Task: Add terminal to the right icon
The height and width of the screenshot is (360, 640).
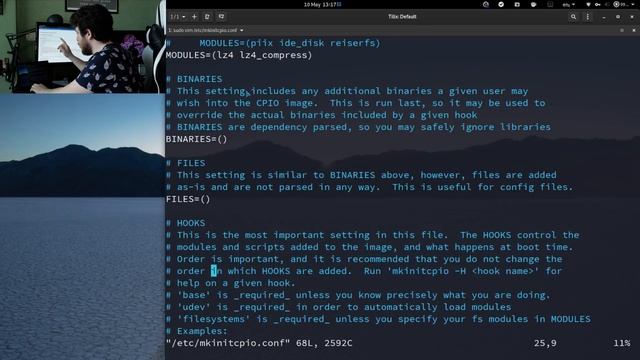Action: [207, 17]
